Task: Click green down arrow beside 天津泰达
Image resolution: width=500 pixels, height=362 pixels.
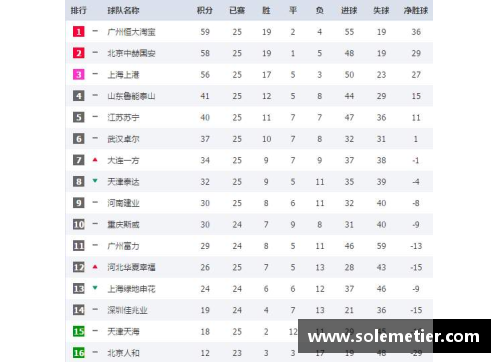Action: point(95,181)
